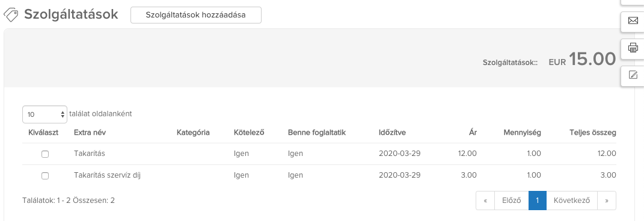Viewport: 644px width, 221px height.
Task: Click Szolgáltatások hozzáadása button
Action: [x=196, y=15]
